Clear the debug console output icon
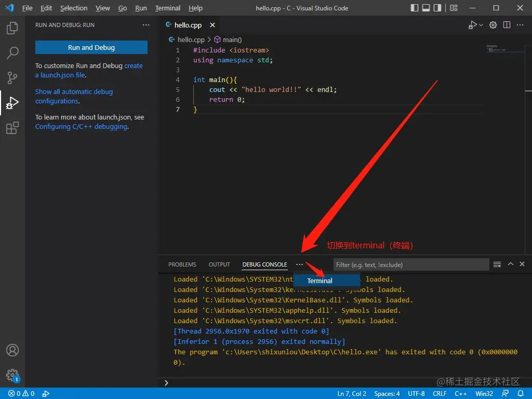The width and height of the screenshot is (532, 399). (x=497, y=264)
